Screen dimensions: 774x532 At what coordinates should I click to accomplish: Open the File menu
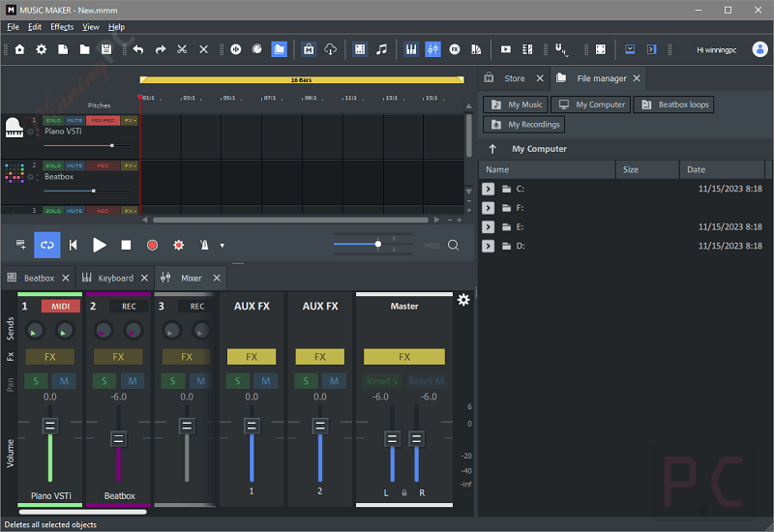[x=14, y=27]
